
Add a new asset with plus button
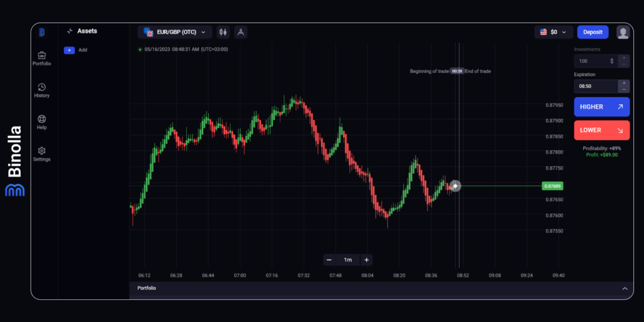point(69,50)
